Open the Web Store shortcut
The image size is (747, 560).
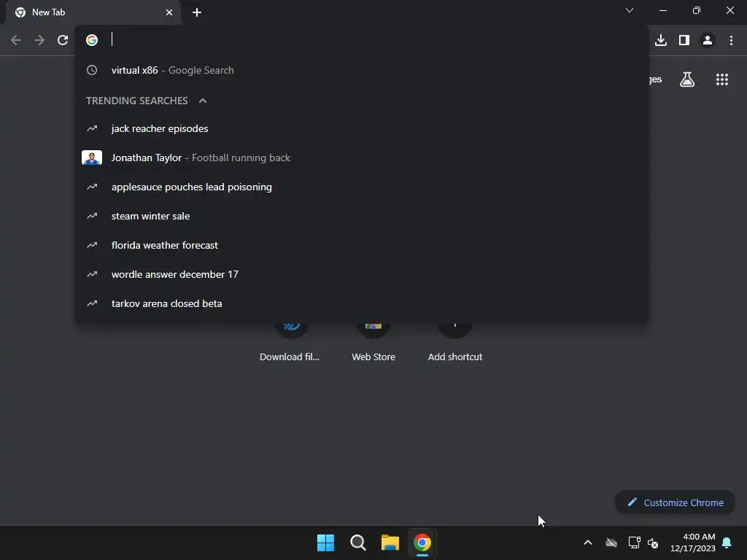point(373,342)
